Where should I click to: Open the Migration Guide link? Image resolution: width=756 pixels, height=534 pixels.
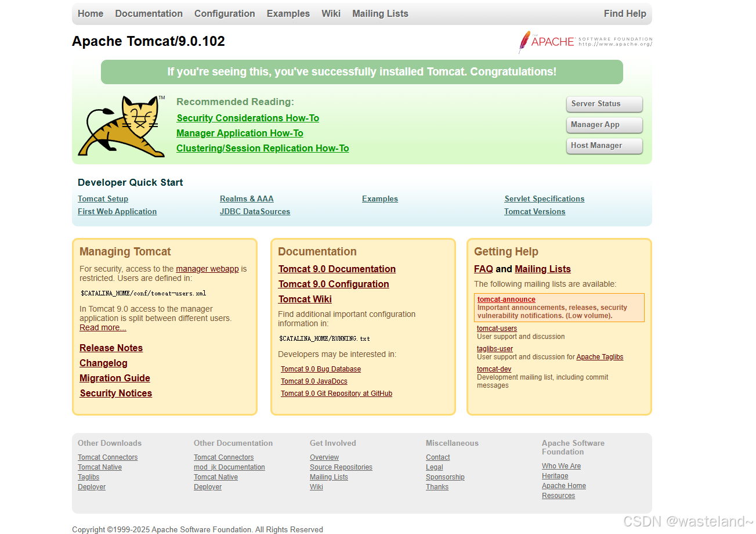coord(115,378)
